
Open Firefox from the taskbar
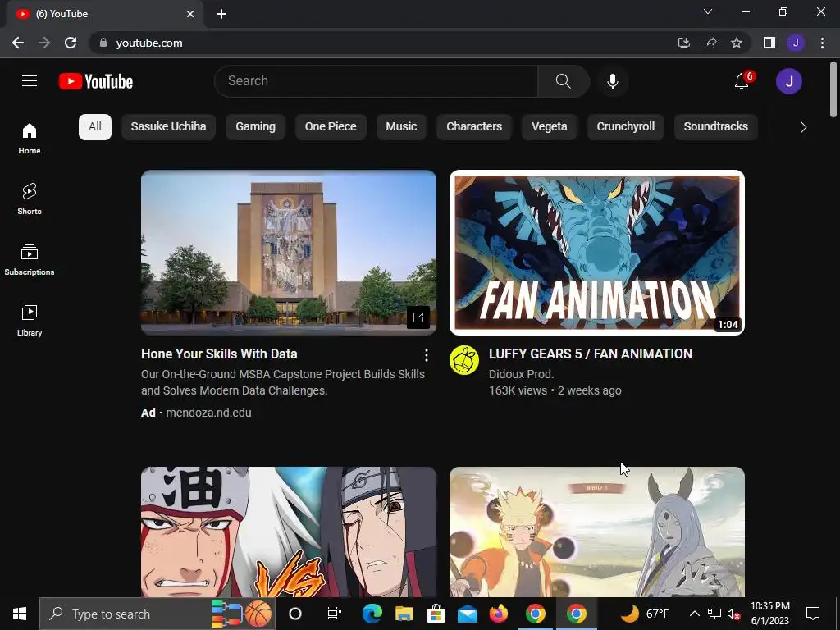[498, 614]
